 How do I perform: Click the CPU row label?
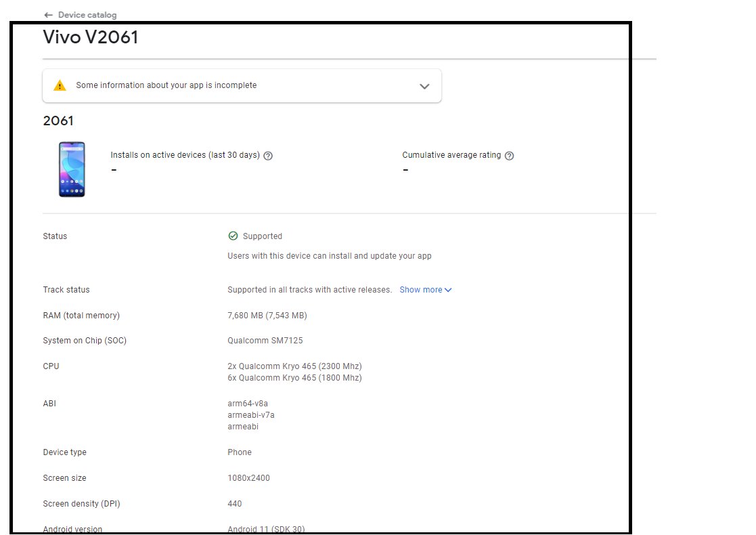(51, 366)
